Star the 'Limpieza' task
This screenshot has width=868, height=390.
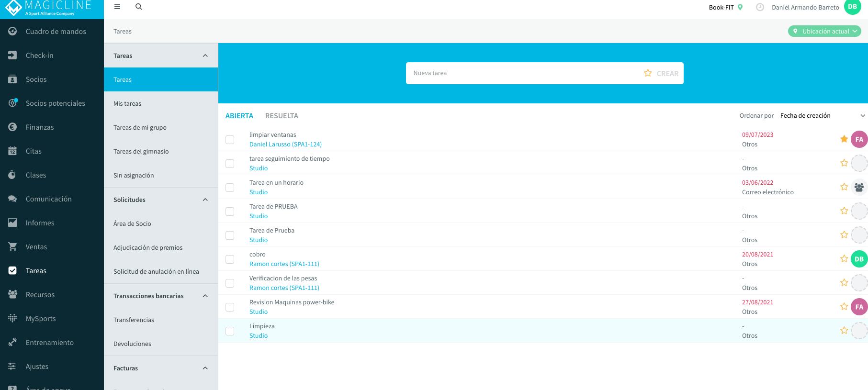click(x=844, y=330)
